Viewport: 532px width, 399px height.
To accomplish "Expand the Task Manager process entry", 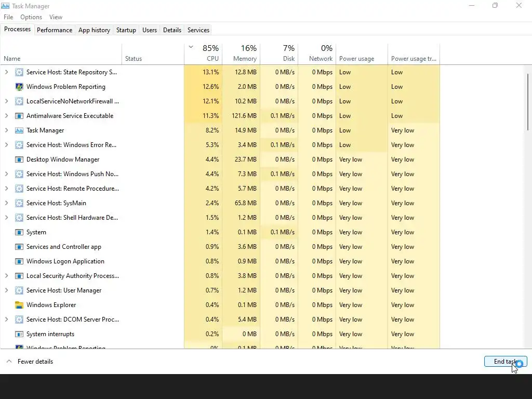I will click(6, 130).
